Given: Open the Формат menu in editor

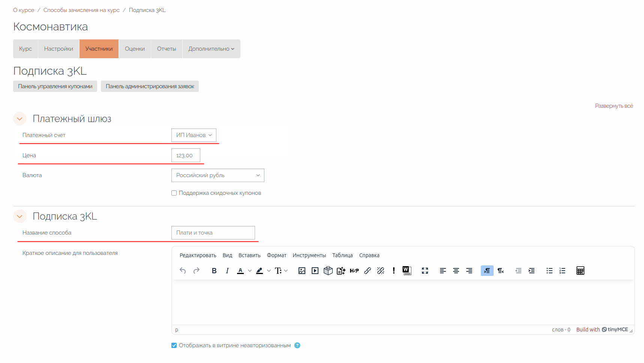Looking at the screenshot, I should 276,255.
